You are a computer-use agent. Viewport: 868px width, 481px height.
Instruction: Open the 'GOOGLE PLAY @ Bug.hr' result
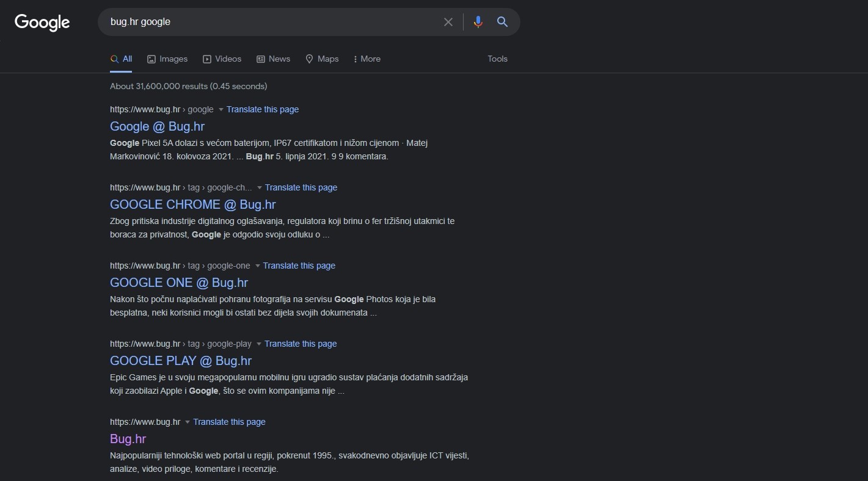(x=181, y=361)
